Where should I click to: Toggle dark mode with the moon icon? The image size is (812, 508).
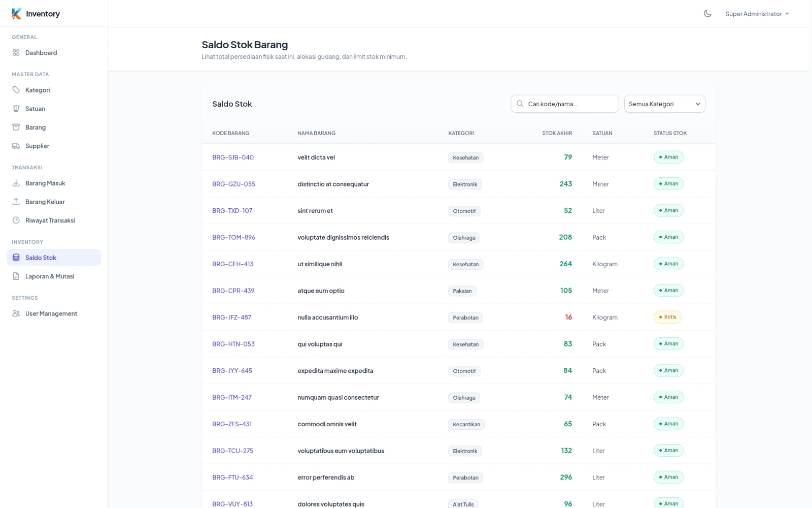point(707,14)
